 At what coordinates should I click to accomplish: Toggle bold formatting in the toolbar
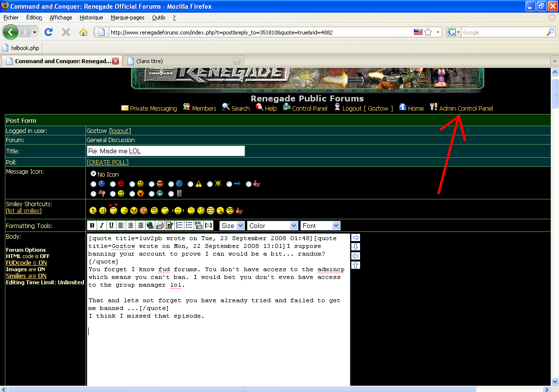pyautogui.click(x=92, y=226)
